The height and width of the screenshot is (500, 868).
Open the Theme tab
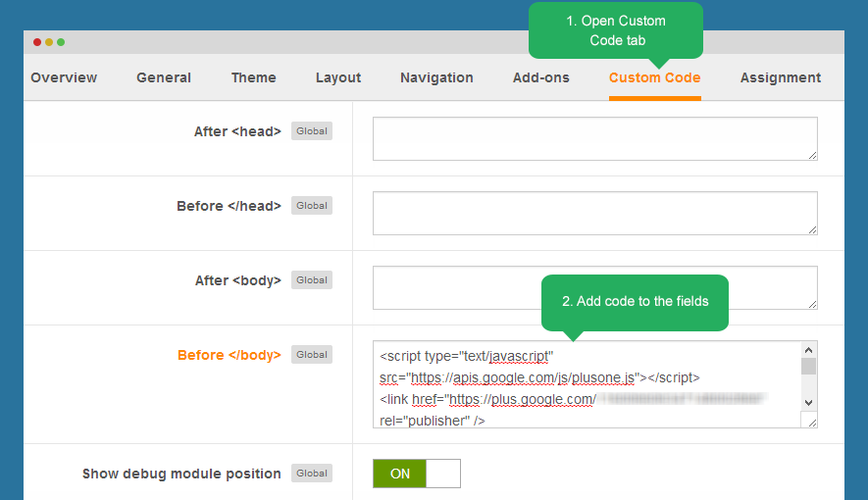[253, 77]
